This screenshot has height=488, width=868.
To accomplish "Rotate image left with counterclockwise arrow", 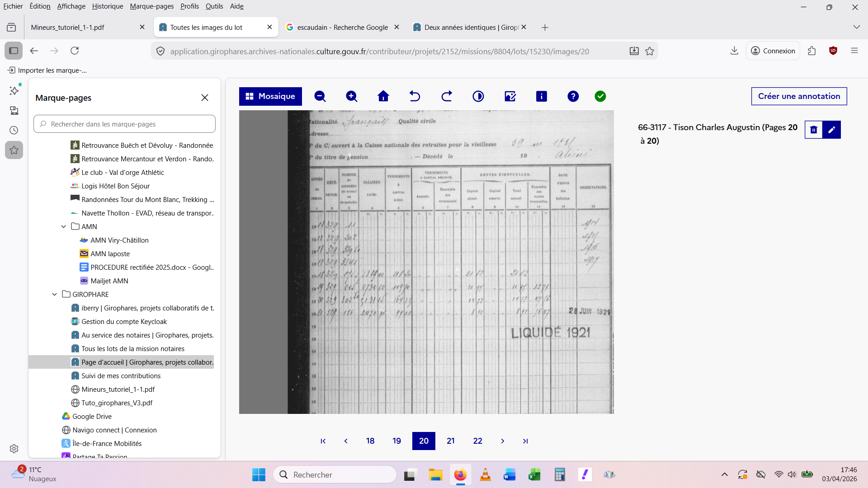I will coord(415,96).
